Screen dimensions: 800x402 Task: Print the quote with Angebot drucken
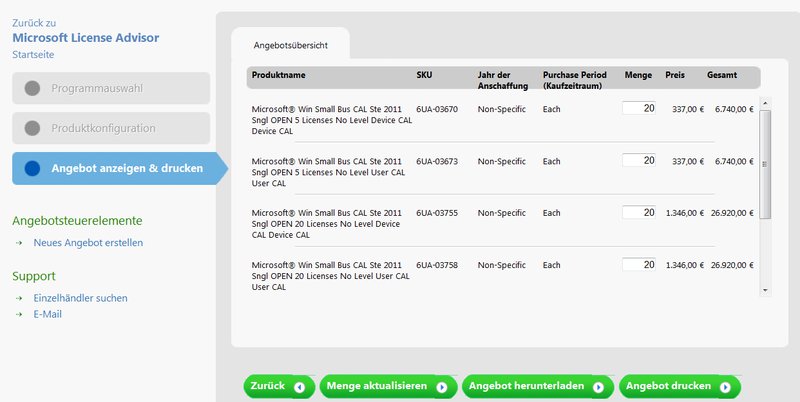click(x=680, y=387)
